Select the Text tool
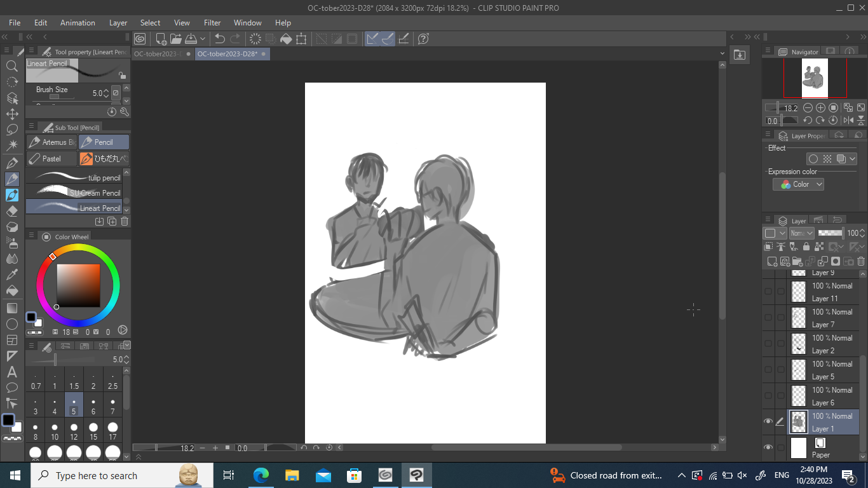The width and height of the screenshot is (868, 488). pyautogui.click(x=11, y=372)
